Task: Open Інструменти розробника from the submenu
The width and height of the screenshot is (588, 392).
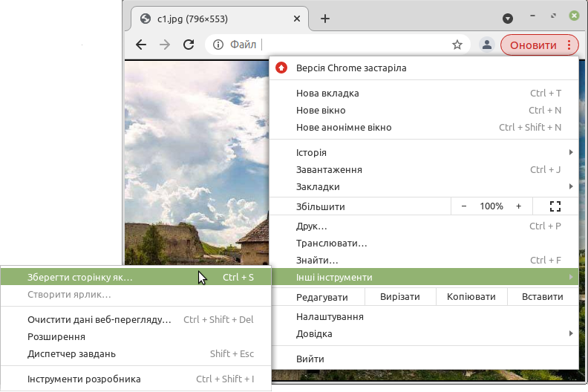Action: [x=84, y=379]
